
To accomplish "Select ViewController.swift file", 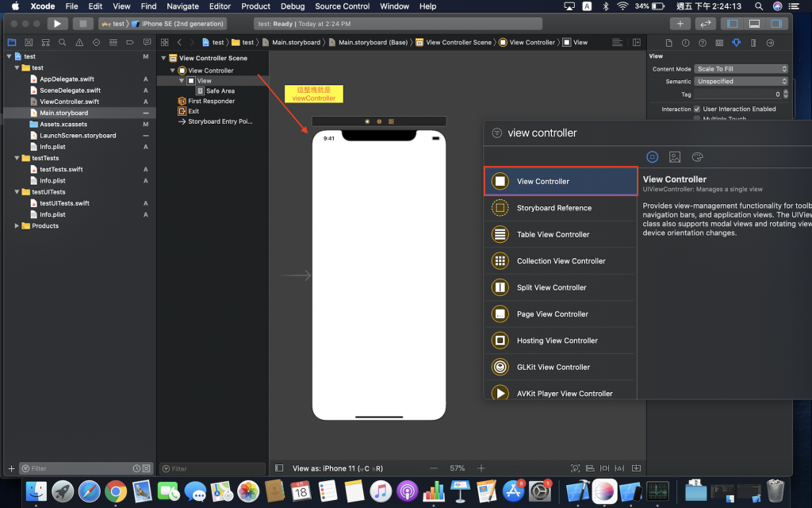I will pos(70,102).
